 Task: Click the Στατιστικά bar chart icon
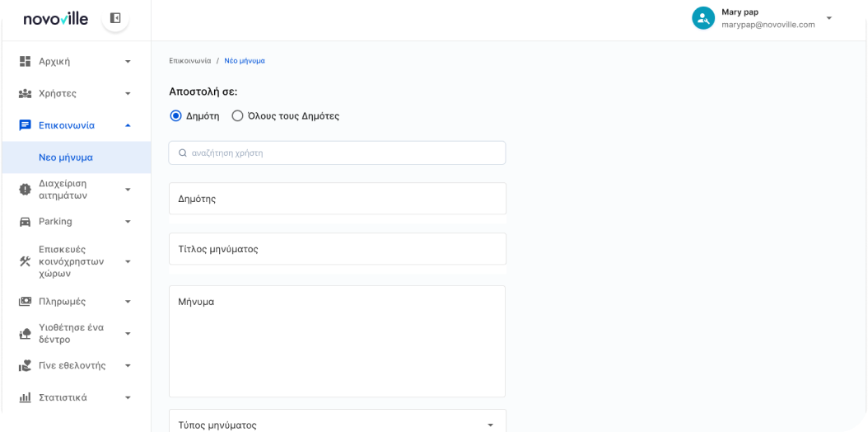(x=25, y=397)
